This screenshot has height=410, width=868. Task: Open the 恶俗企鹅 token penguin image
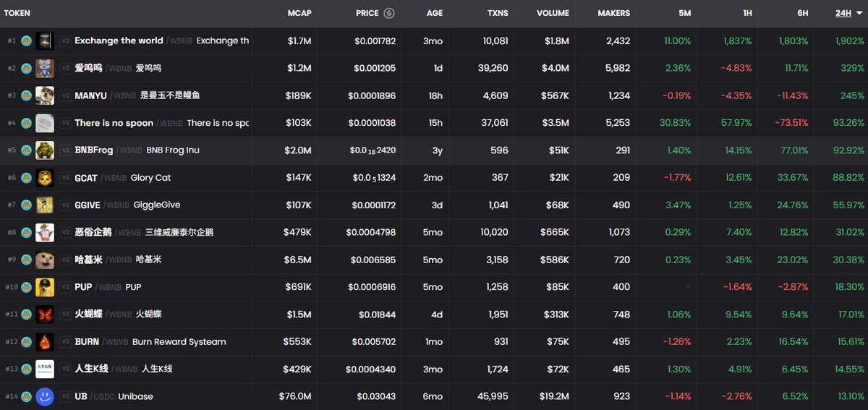(45, 232)
